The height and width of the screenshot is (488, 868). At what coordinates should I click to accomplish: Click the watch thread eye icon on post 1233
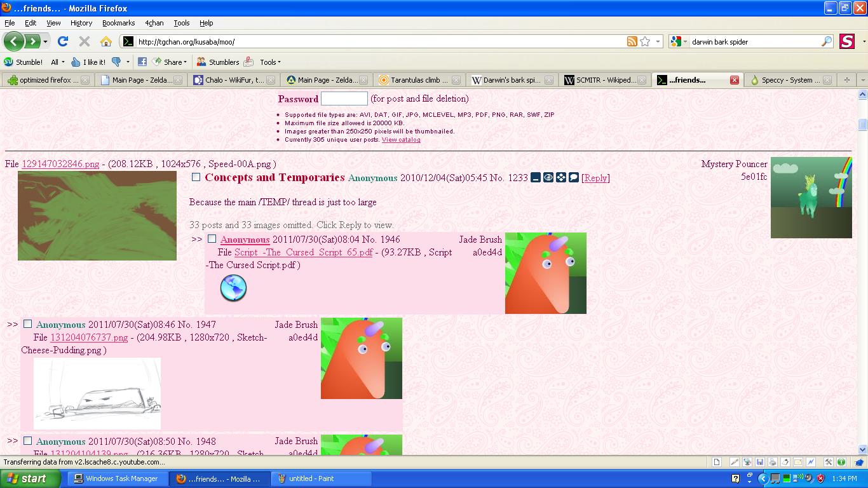click(x=548, y=178)
